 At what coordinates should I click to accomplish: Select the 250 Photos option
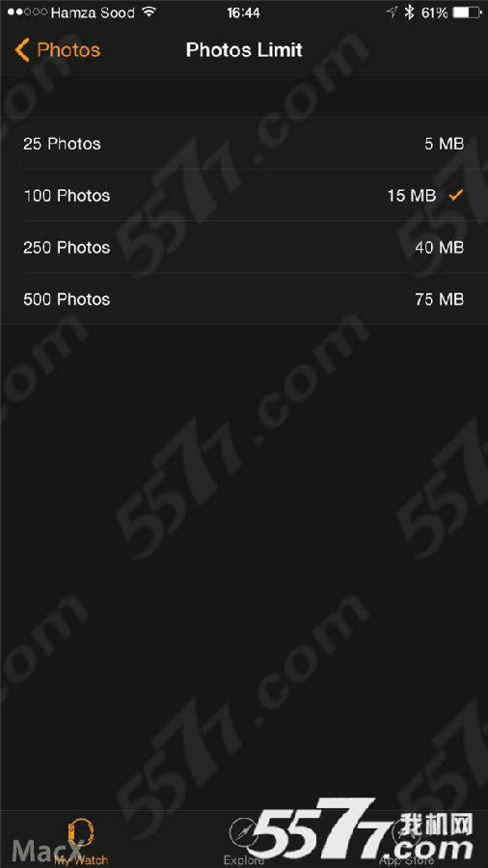point(244,247)
